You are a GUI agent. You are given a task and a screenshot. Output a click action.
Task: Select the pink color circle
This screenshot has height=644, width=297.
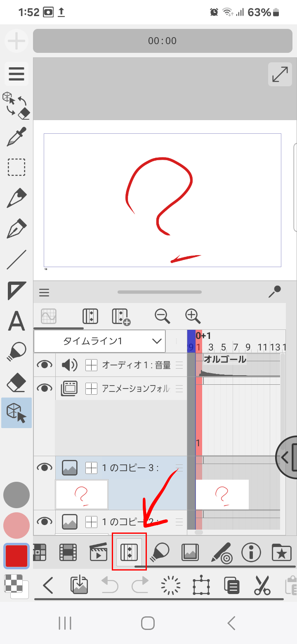coord(16,526)
